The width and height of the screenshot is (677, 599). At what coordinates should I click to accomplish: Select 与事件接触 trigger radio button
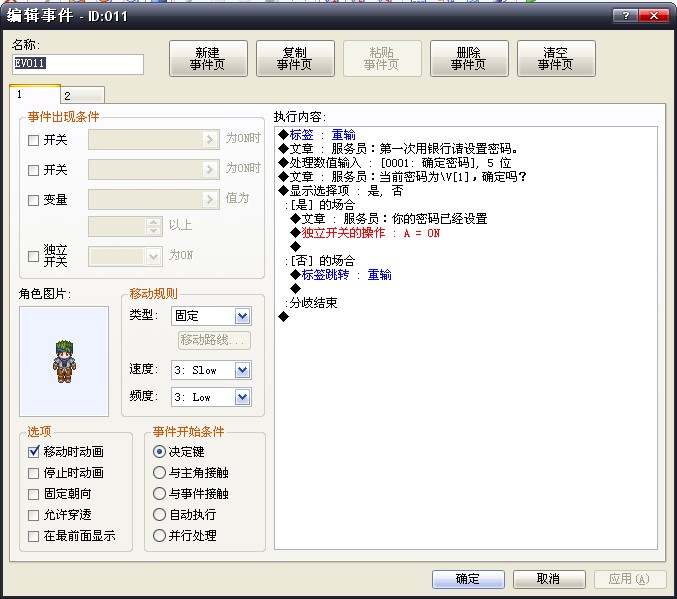point(159,494)
